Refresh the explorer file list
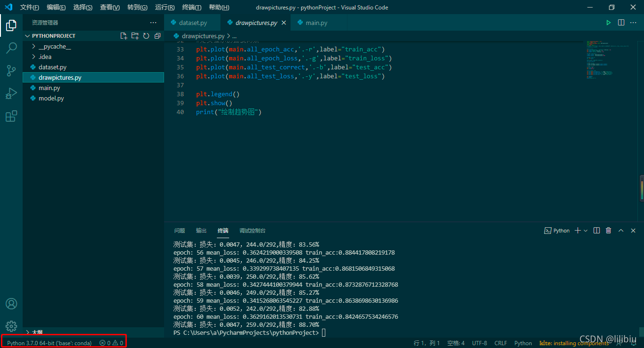Viewport: 644px width, 348px height. click(x=146, y=36)
